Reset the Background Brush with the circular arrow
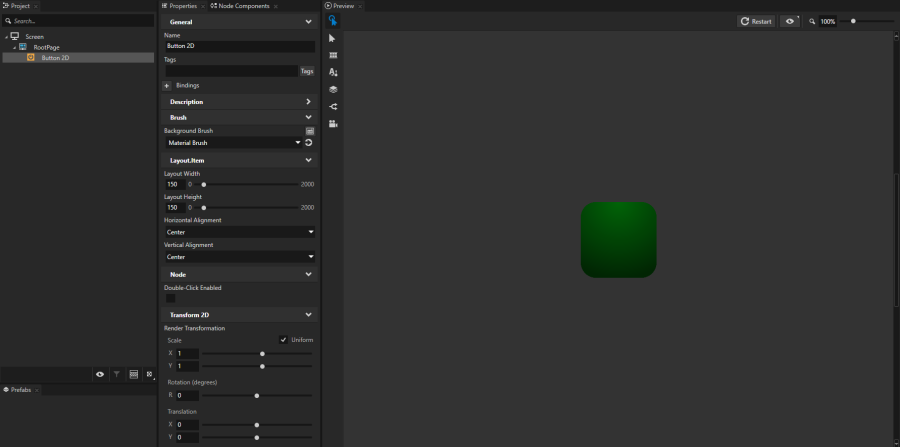 [x=309, y=143]
